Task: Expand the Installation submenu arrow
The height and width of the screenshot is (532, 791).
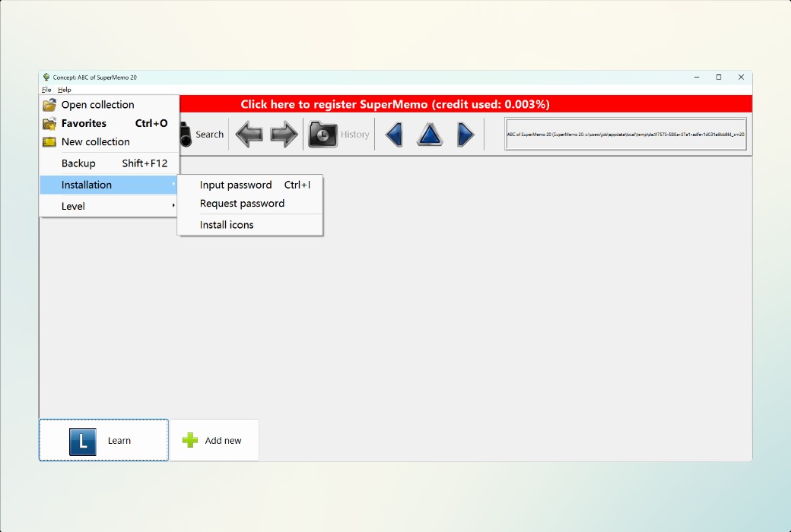Action: (x=173, y=184)
